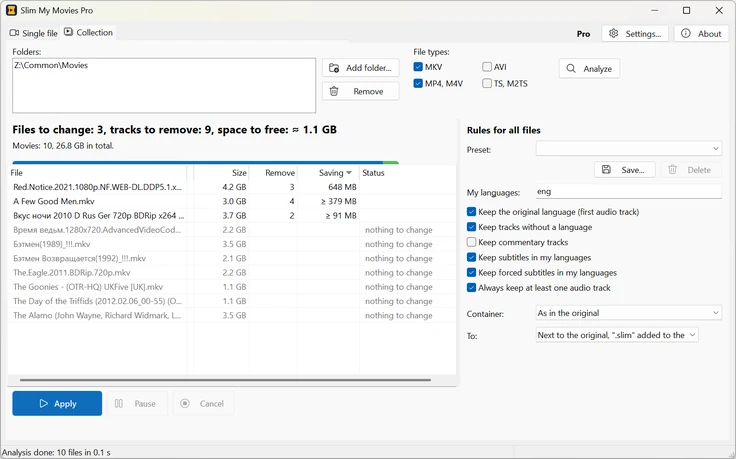Click the horizontal scrollbar under file list
This screenshot has height=459, width=736.
pyautogui.click(x=225, y=380)
